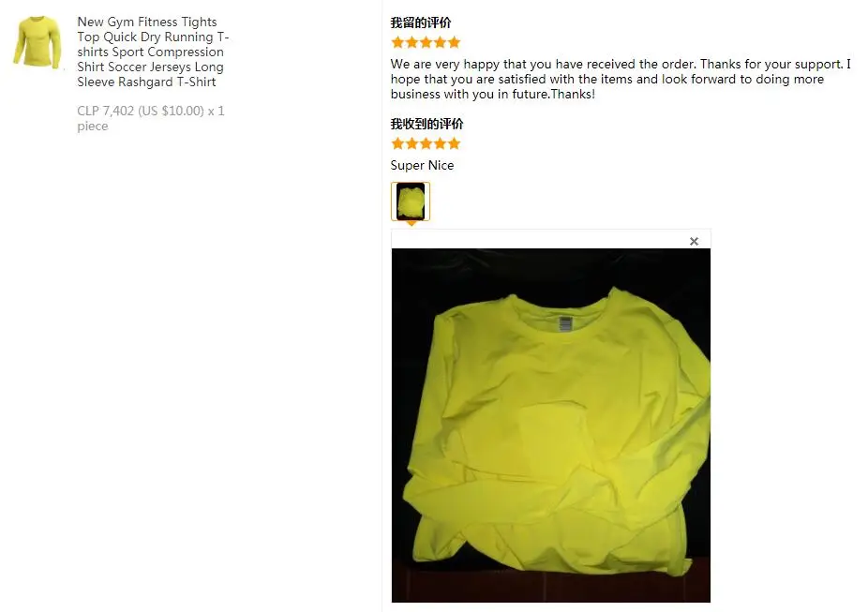Click the Super Nice feedback text

coord(422,165)
